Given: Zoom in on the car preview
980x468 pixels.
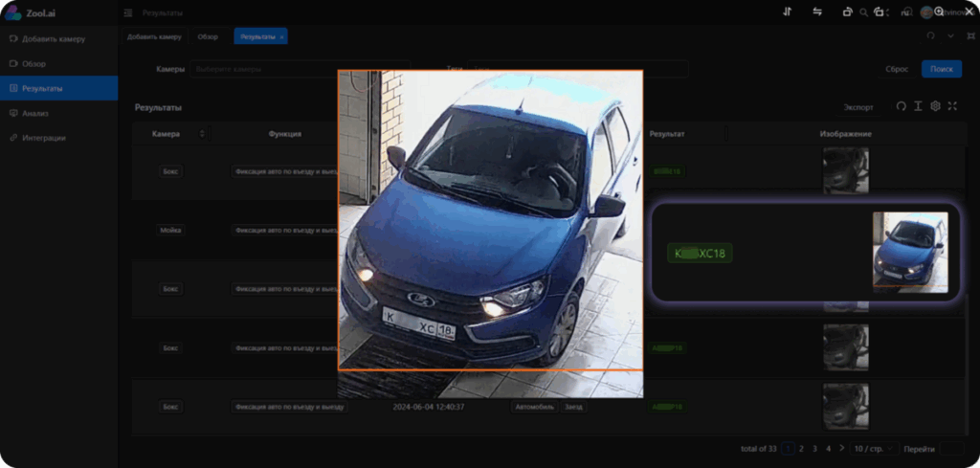Looking at the screenshot, I should [939, 11].
